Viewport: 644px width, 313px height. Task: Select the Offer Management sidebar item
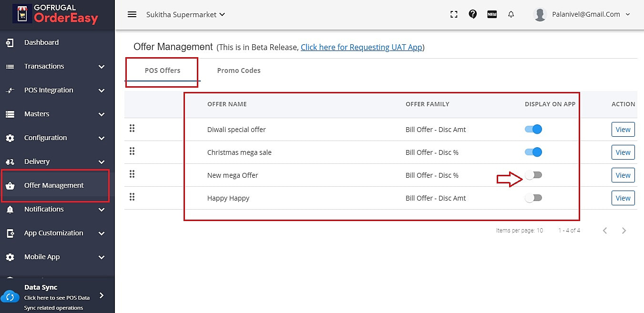pyautogui.click(x=54, y=185)
